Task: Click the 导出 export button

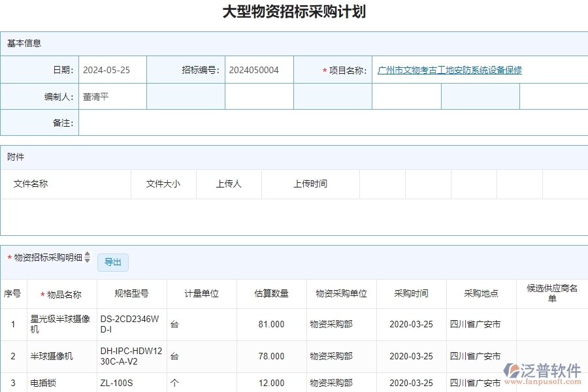Action: coord(113,262)
